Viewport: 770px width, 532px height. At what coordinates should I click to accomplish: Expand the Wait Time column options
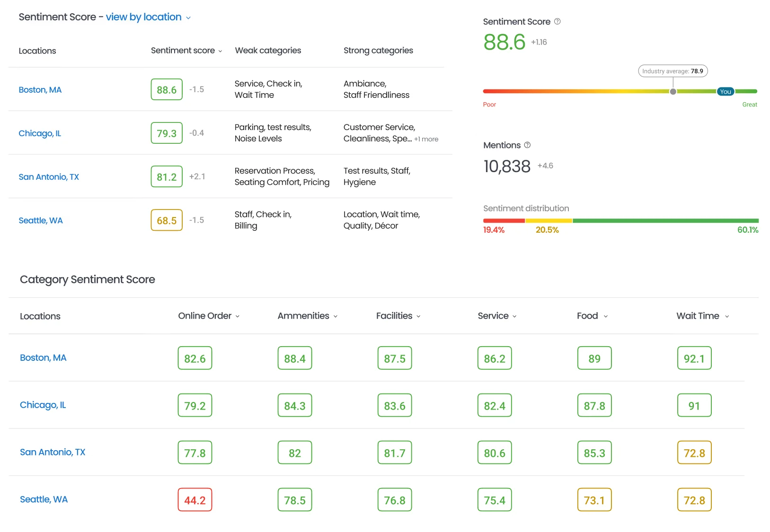[727, 316]
